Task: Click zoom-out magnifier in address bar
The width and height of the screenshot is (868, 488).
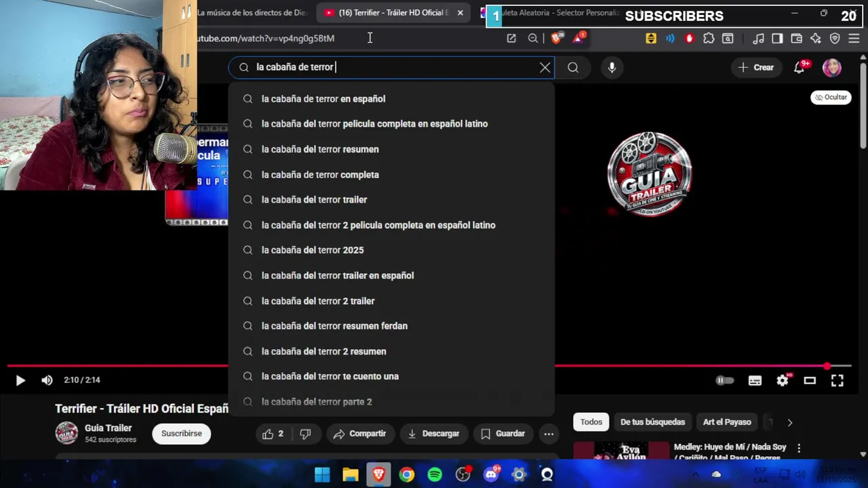Action: [x=533, y=39]
